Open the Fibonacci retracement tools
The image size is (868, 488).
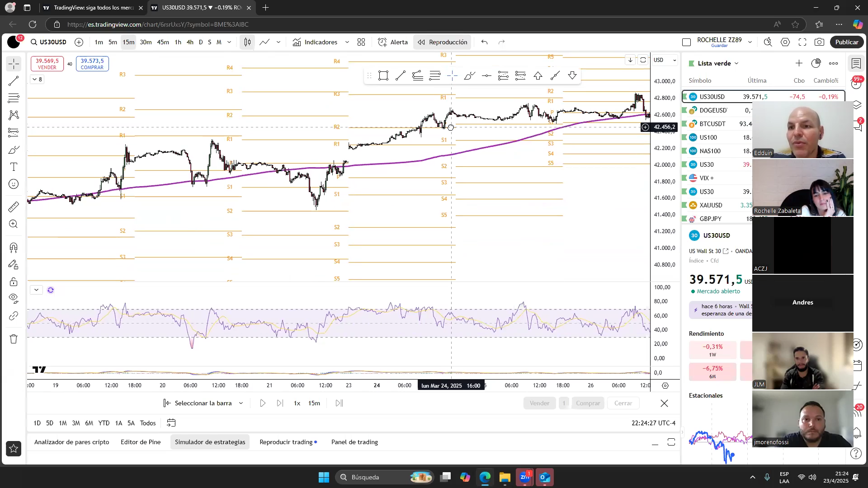tap(14, 98)
